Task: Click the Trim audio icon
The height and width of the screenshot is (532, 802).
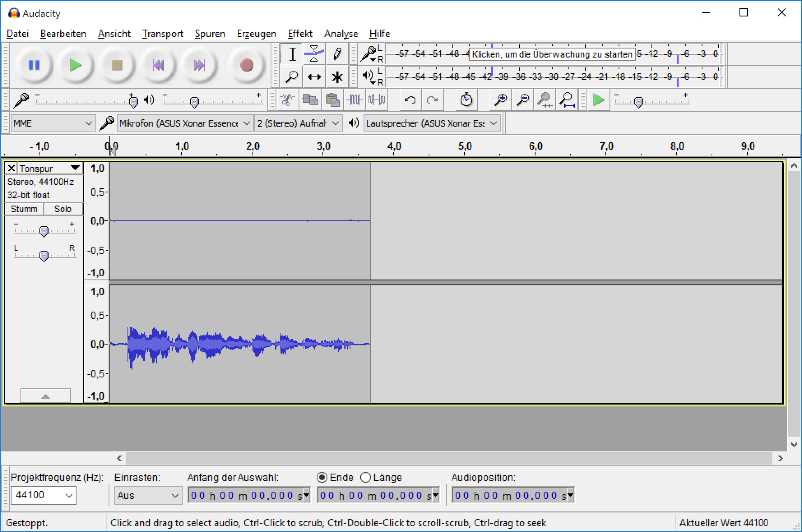Action: [355, 100]
